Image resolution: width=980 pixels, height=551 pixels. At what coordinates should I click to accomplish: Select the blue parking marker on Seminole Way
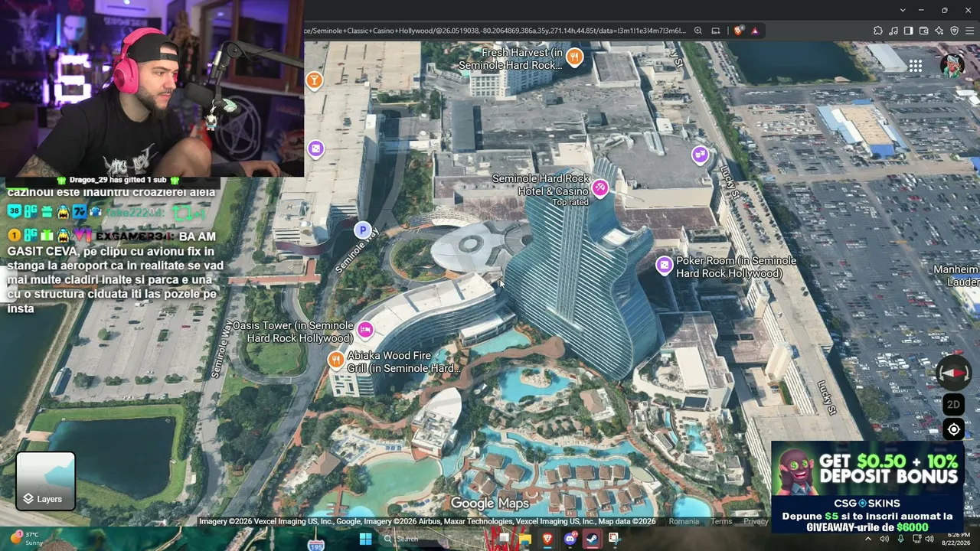click(x=363, y=230)
